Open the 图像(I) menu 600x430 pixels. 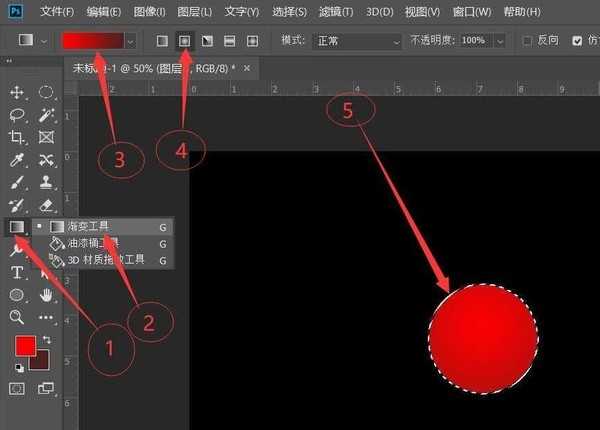(x=150, y=12)
